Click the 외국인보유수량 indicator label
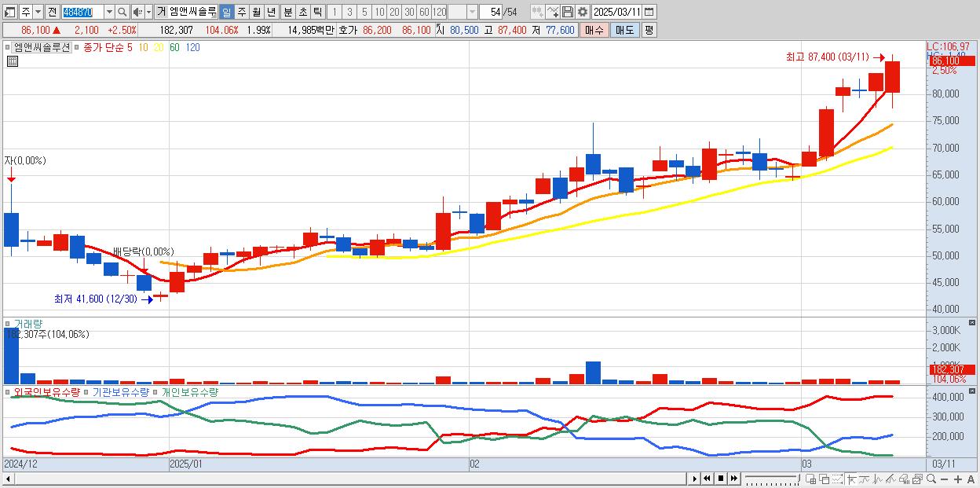Screen dimensions: 980x488 point(46,391)
